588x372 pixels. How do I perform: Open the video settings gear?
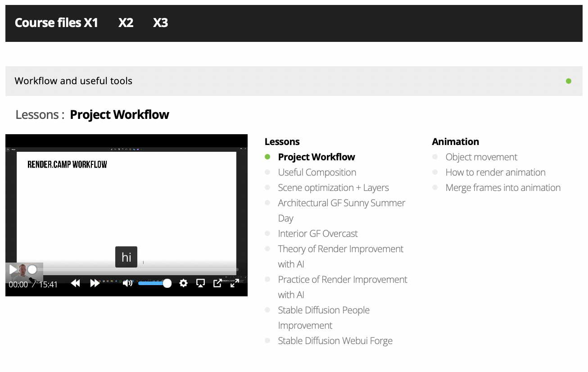pyautogui.click(x=183, y=283)
